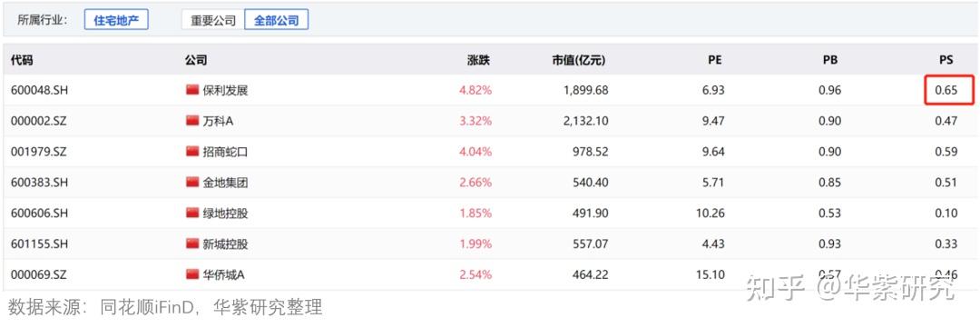Click the China flag icon beside 保利发展
Viewport: 980px width, 328px height.
tap(191, 90)
